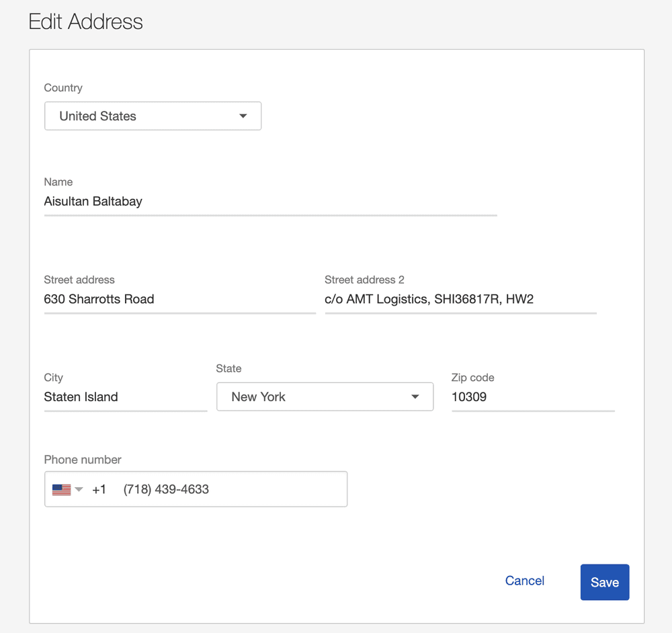Click the Edit Address heading

pyautogui.click(x=86, y=22)
